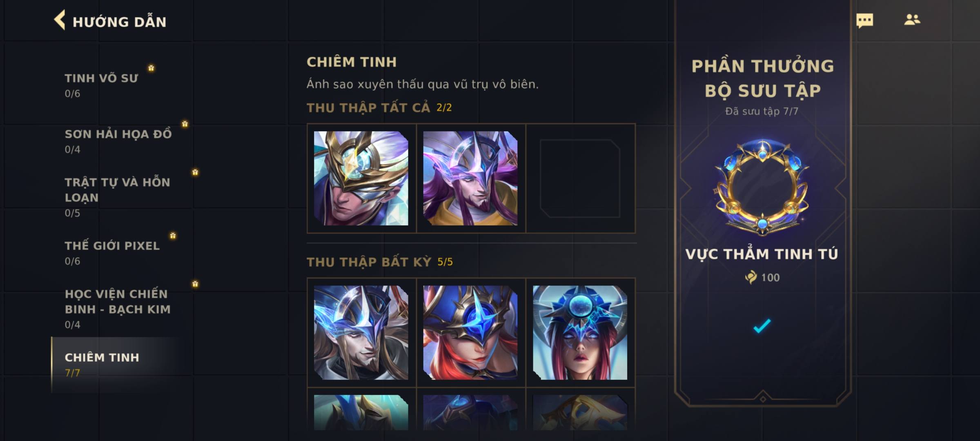Select the Sơn Hải Họa Đồ collection
Image resolution: width=980 pixels, height=441 pixels.
point(118,141)
